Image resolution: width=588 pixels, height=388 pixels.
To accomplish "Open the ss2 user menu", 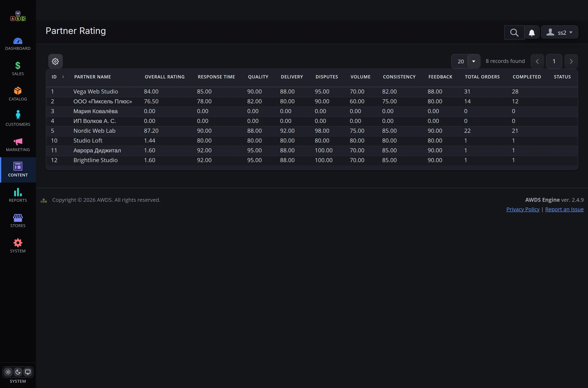I will pos(560,32).
